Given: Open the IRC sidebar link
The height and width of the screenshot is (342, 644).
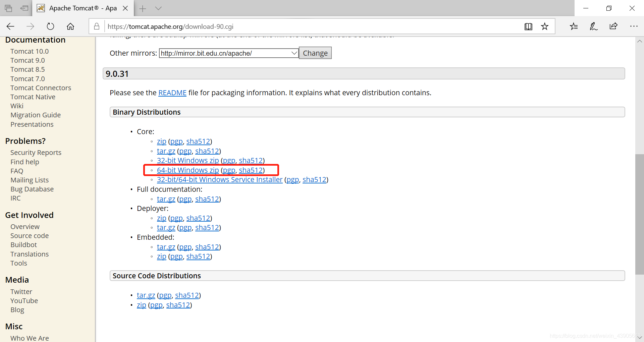Looking at the screenshot, I should pyautogui.click(x=15, y=198).
